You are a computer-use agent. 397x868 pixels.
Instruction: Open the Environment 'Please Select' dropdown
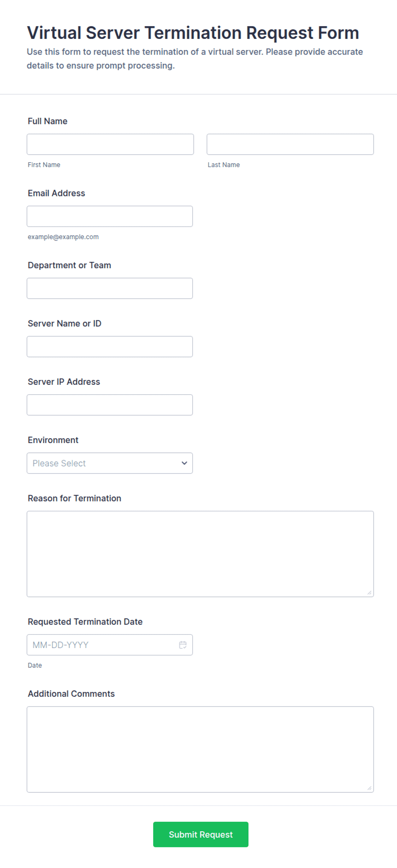tap(110, 463)
